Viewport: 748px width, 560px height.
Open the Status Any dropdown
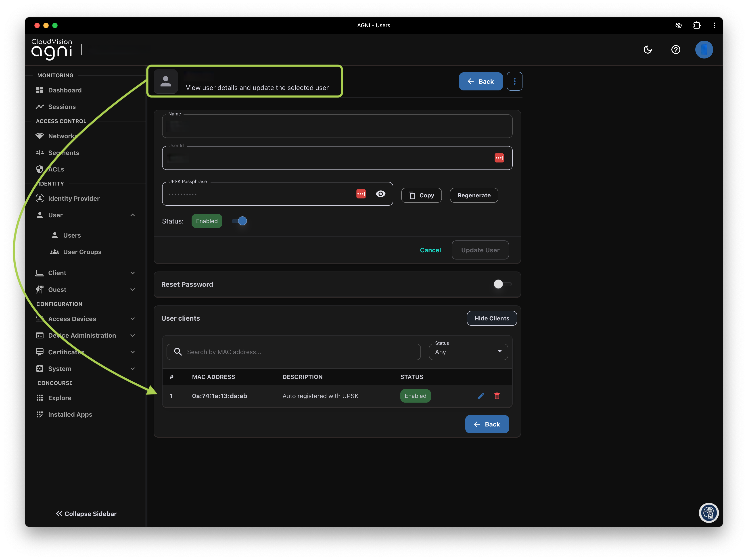468,352
